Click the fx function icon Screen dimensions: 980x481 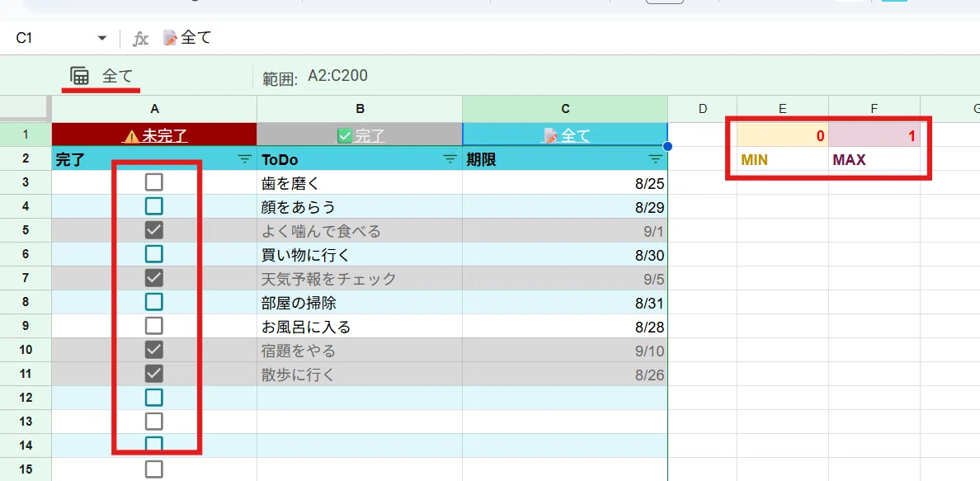pyautogui.click(x=140, y=39)
